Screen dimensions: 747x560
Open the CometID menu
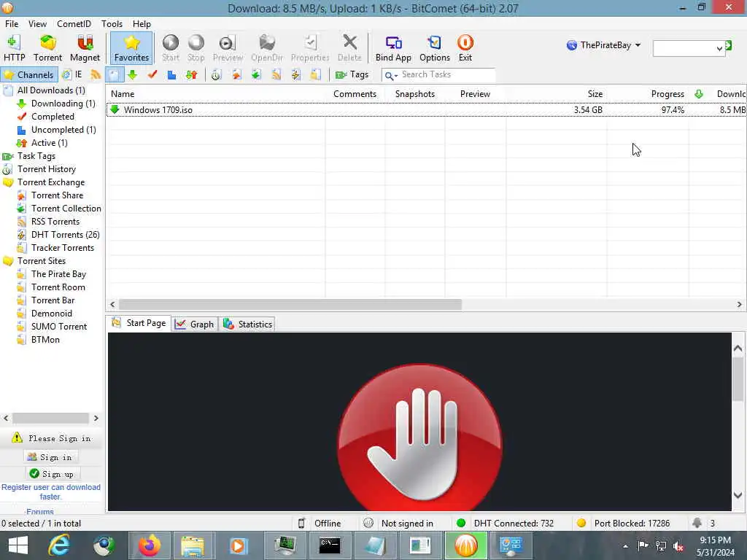point(74,24)
